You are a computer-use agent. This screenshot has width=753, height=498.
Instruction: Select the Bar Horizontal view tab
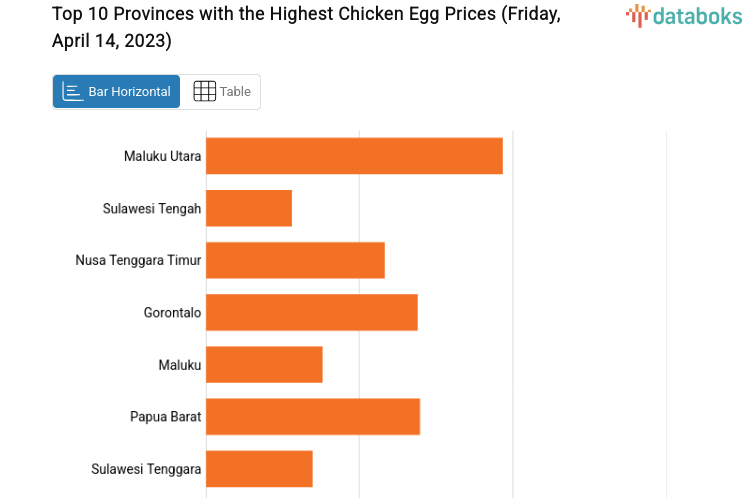(117, 92)
